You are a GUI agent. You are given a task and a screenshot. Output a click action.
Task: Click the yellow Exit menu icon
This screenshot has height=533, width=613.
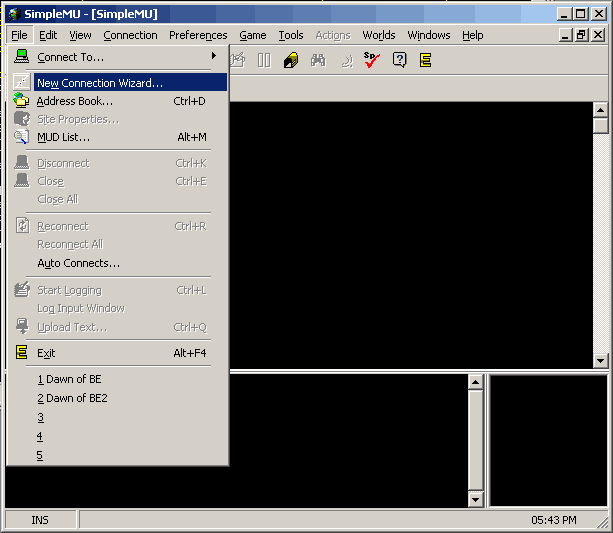22,352
